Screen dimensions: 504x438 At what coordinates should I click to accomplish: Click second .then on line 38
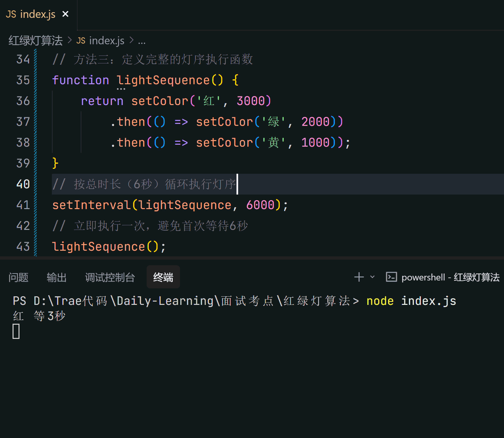pyautogui.click(x=128, y=143)
